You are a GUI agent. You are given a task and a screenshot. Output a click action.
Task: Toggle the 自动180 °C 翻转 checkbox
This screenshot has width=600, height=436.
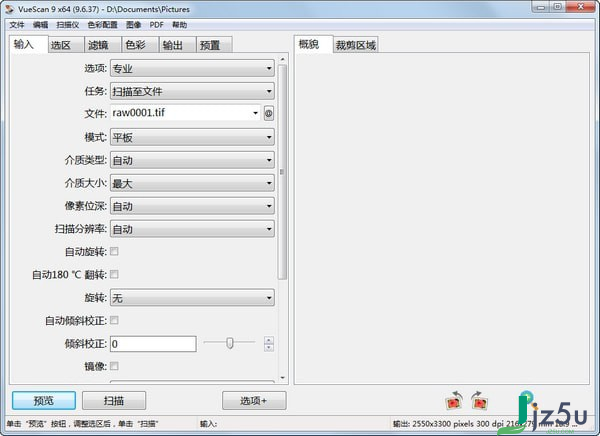coord(114,274)
